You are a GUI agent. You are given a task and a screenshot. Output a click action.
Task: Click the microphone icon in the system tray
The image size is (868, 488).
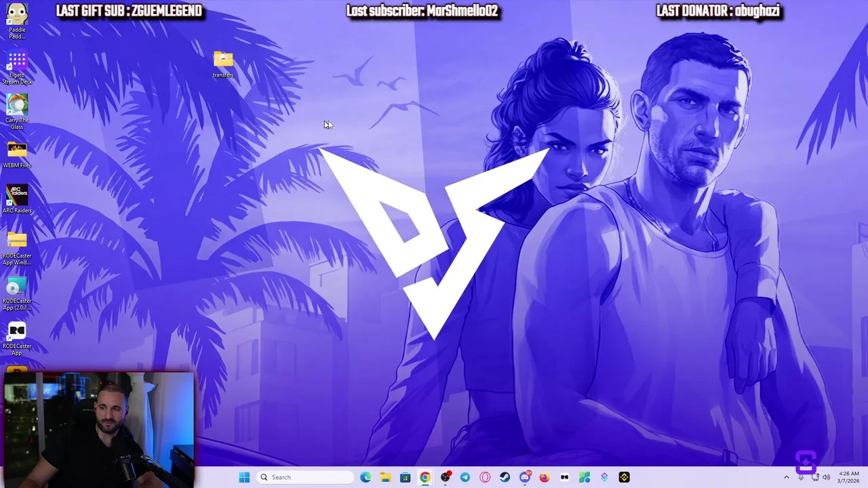point(801,477)
